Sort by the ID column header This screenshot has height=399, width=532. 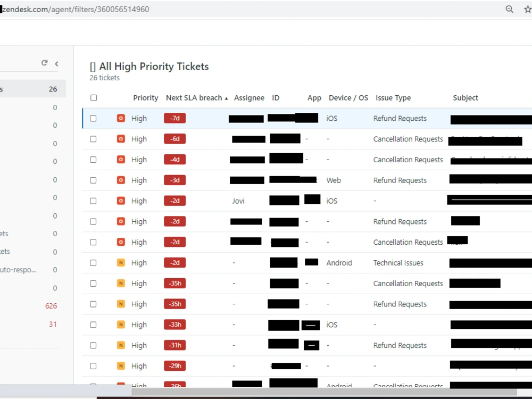[276, 98]
